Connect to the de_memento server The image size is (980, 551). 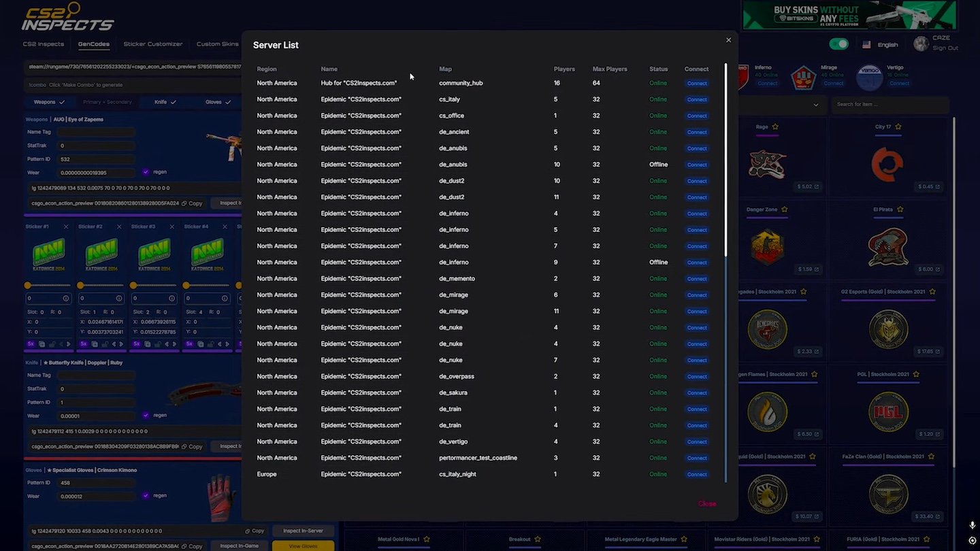[x=697, y=279]
